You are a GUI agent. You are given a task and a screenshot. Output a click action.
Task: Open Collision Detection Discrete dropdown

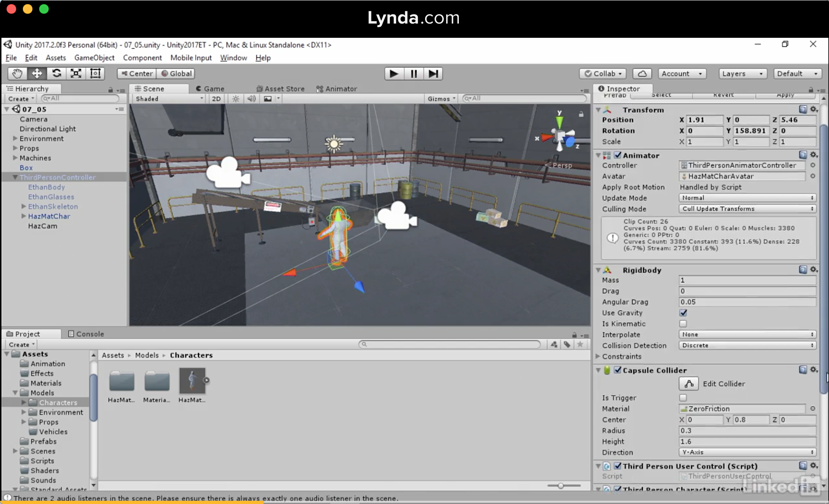pos(748,345)
